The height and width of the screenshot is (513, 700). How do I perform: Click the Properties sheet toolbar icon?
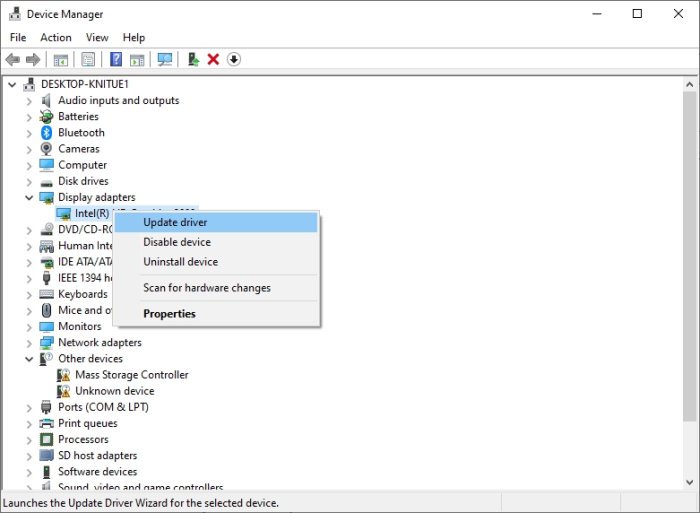point(88,59)
